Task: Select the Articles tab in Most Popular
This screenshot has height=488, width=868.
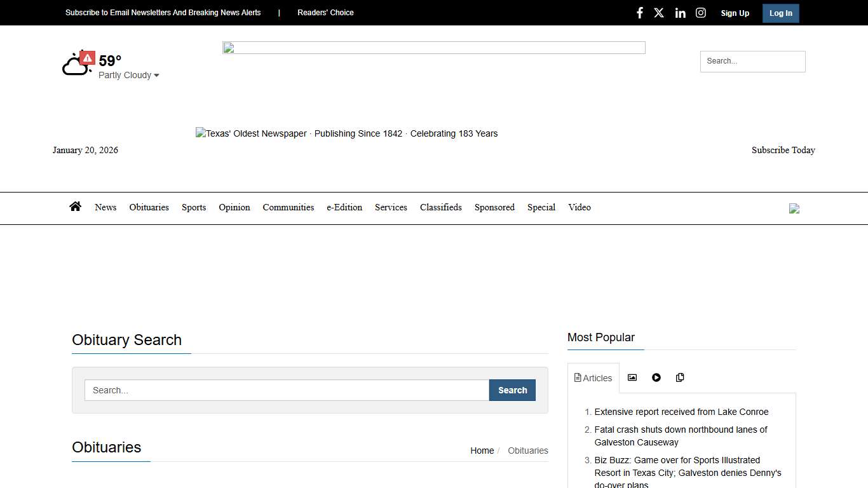Action: [x=593, y=378]
